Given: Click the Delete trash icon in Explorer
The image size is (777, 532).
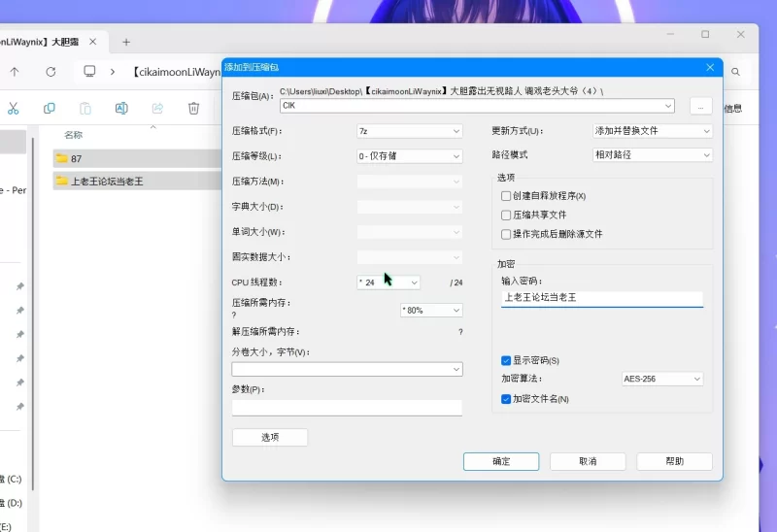Looking at the screenshot, I should [193, 108].
